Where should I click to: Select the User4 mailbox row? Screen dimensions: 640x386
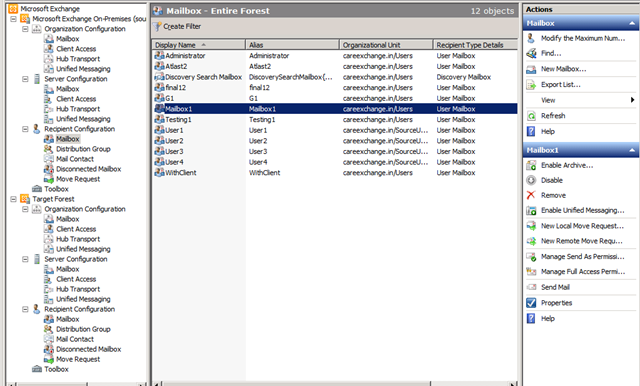tap(335, 162)
